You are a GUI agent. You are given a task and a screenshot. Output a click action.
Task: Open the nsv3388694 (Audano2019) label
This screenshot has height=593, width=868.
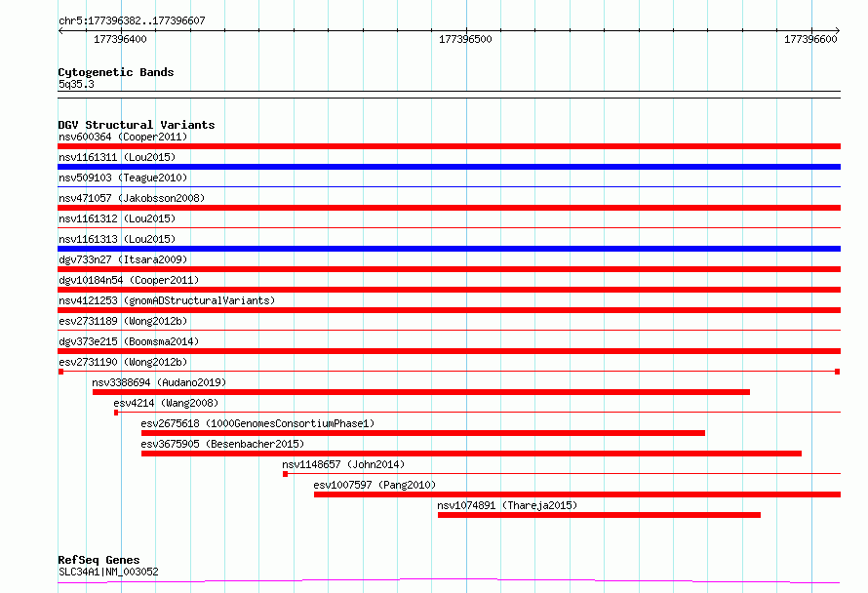point(159,382)
